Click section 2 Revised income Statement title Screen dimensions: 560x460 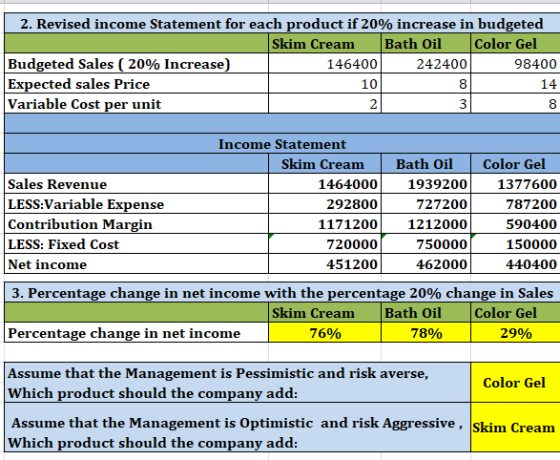pyautogui.click(x=282, y=24)
